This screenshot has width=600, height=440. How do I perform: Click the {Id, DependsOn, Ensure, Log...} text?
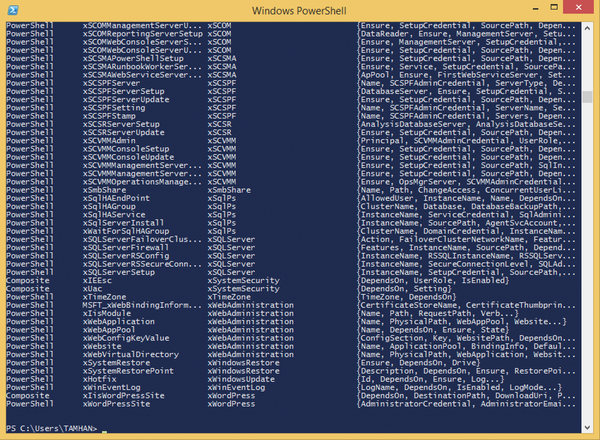[431, 379]
